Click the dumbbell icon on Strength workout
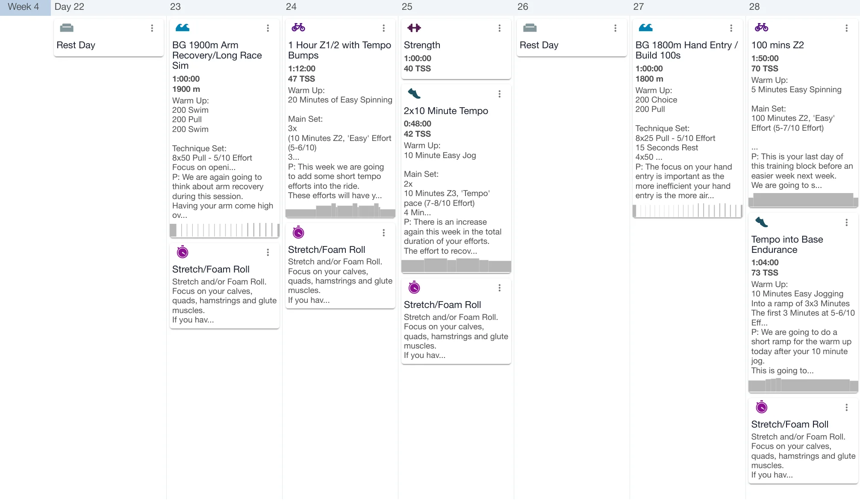Viewport: 860px width, 504px height. (414, 28)
